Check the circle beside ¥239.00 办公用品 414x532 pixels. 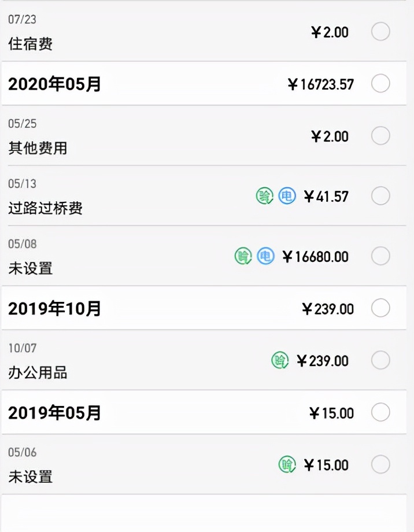381,360
